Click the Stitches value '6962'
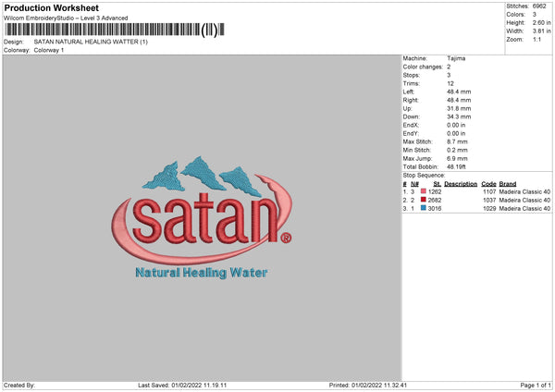The image size is (555, 392). (539, 6)
